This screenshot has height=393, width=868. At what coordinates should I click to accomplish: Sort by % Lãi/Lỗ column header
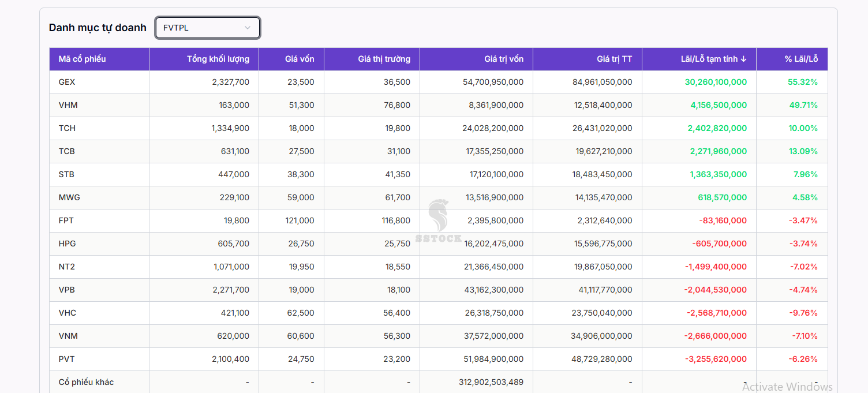(801, 59)
